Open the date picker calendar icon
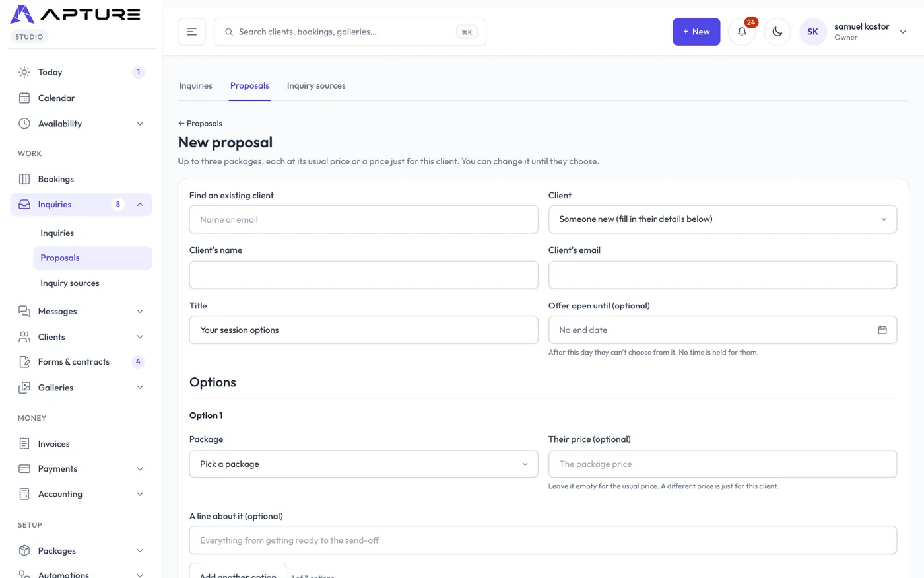The height and width of the screenshot is (578, 924). point(882,330)
